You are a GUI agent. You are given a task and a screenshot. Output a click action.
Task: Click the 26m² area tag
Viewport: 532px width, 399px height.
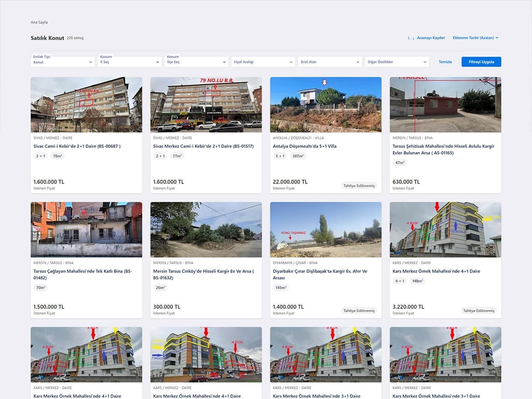(160, 288)
